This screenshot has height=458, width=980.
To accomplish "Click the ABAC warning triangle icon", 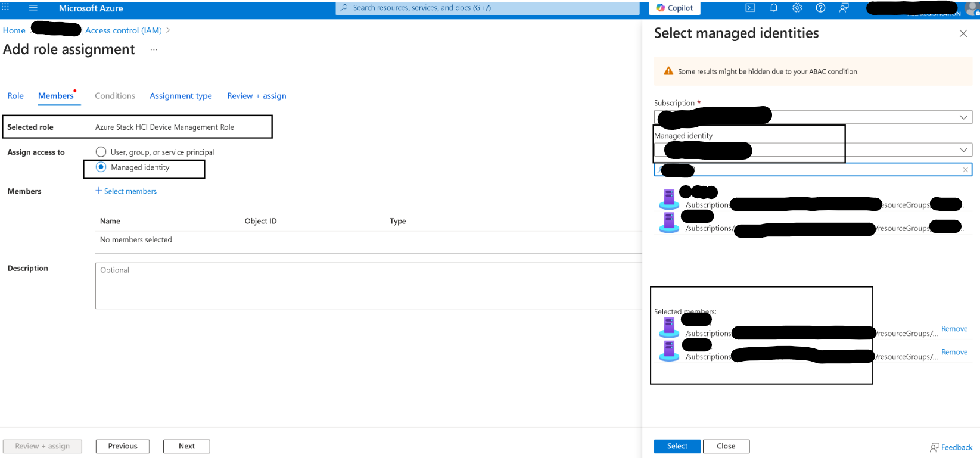I will (668, 71).
